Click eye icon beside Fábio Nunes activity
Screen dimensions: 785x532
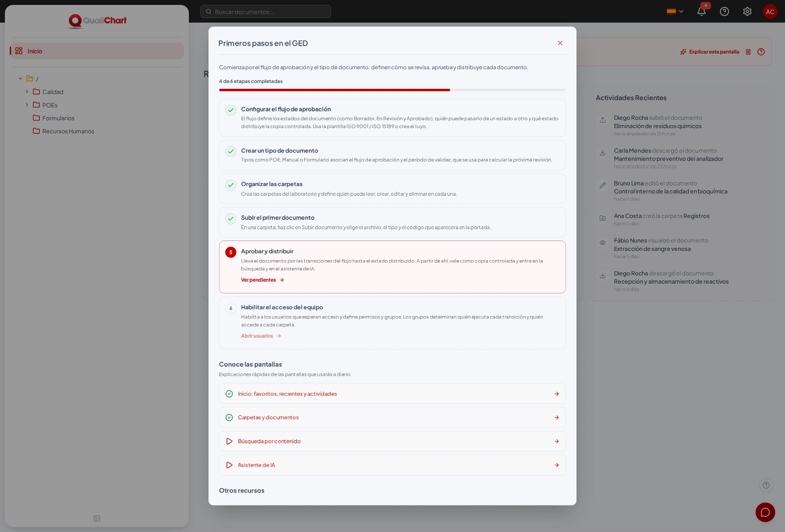pyautogui.click(x=602, y=242)
